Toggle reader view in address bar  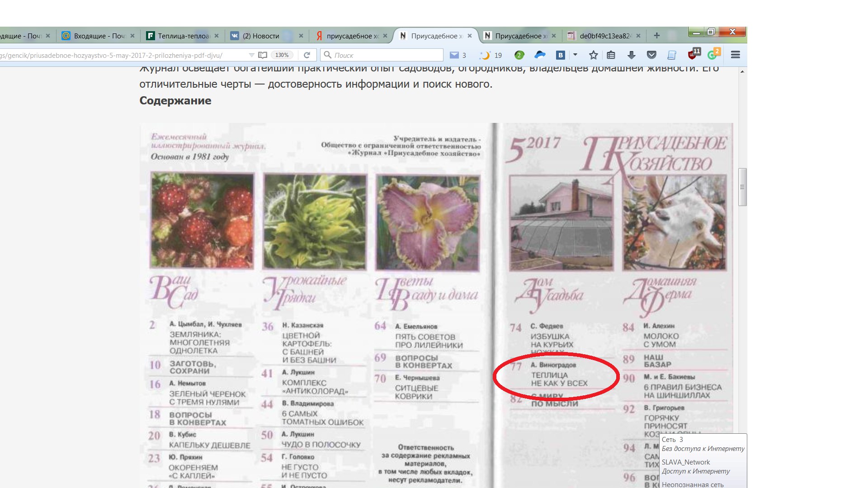pyautogui.click(x=263, y=55)
